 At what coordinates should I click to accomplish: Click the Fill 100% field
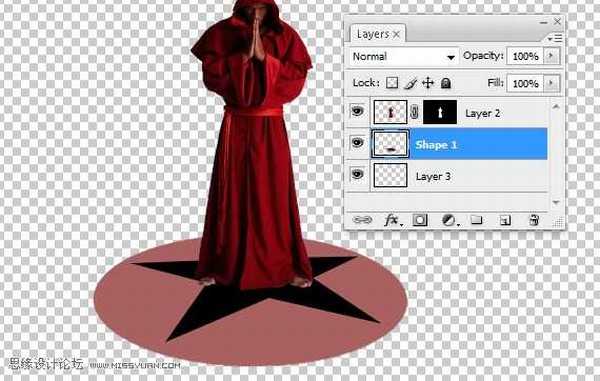(525, 83)
